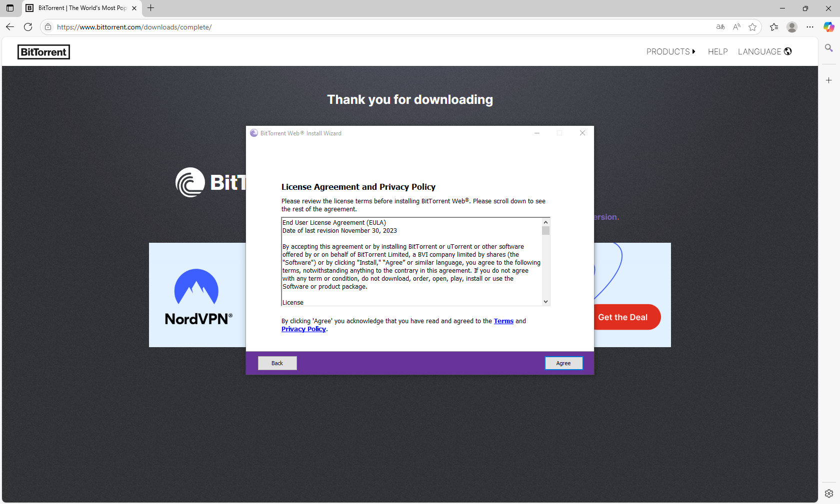Click the translate page icon
The image size is (840, 504).
tap(720, 27)
